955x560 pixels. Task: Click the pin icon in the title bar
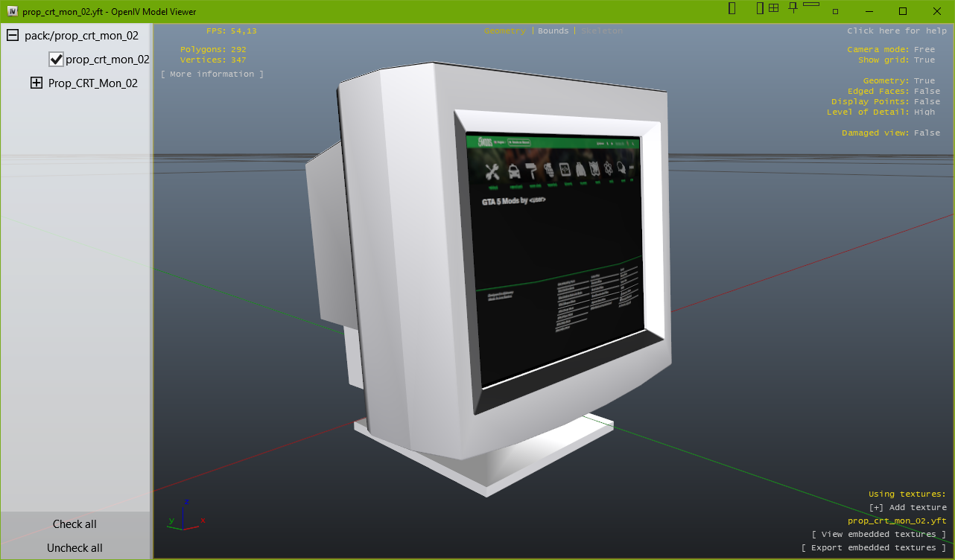coord(793,8)
